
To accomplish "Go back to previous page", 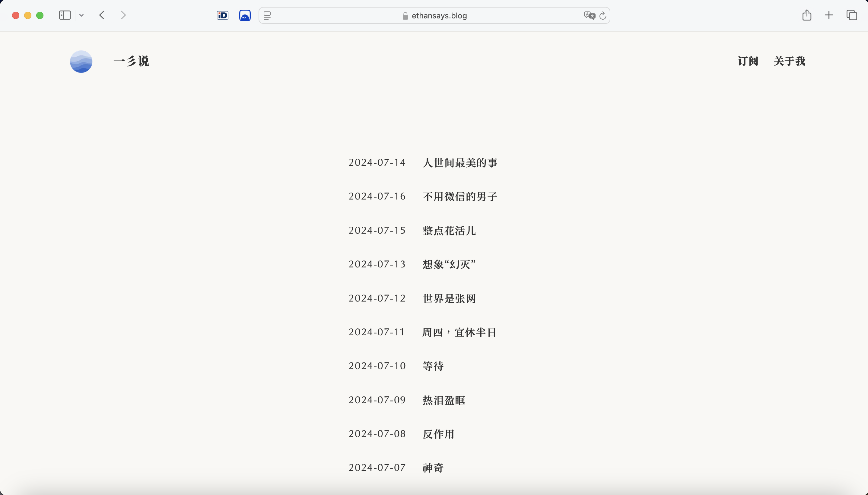I will click(x=102, y=15).
